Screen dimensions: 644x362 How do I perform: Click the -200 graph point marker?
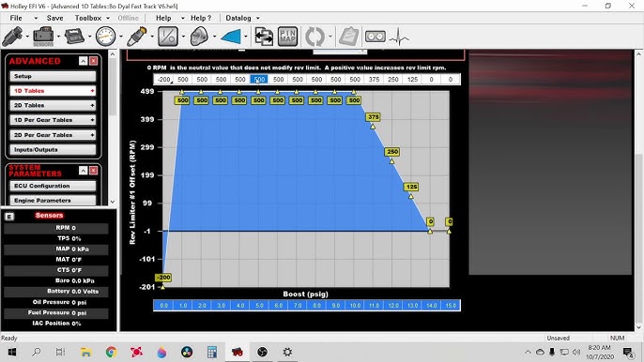[x=163, y=287]
